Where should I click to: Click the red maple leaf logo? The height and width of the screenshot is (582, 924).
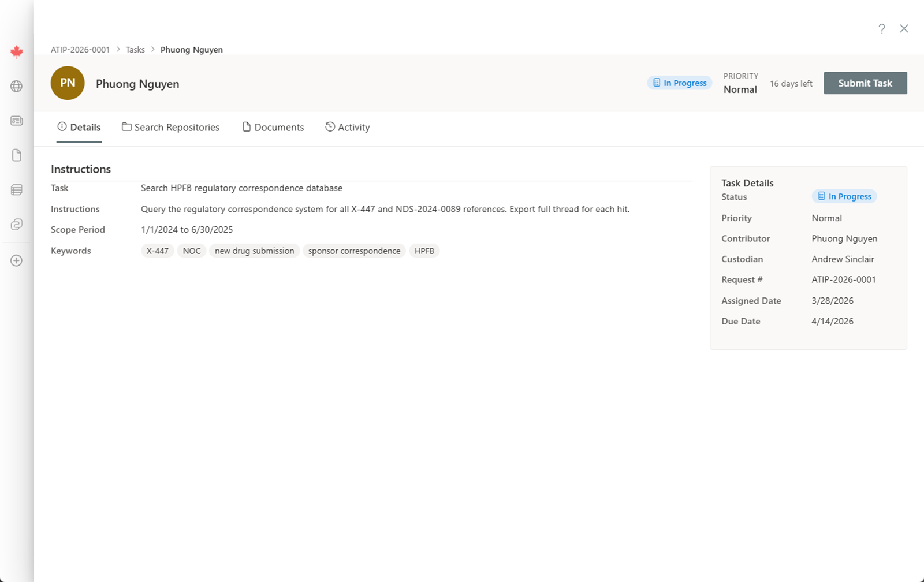[17, 52]
